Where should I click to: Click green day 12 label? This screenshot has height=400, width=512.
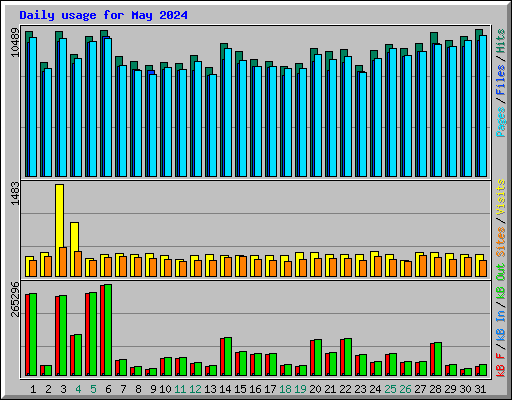pos(195,389)
